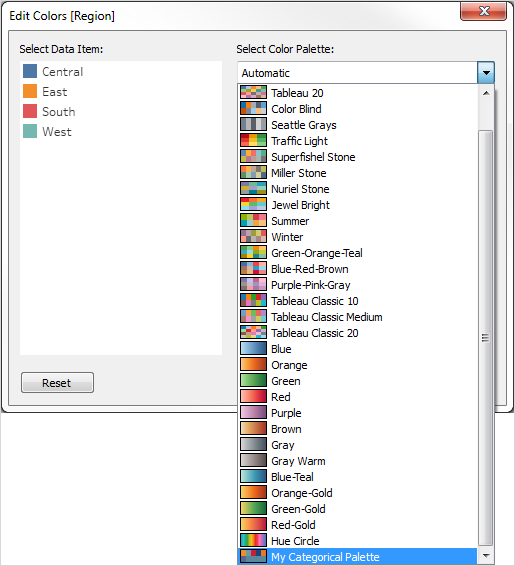
Task: Select the Tableau Classic 20 entry
Action: [358, 333]
